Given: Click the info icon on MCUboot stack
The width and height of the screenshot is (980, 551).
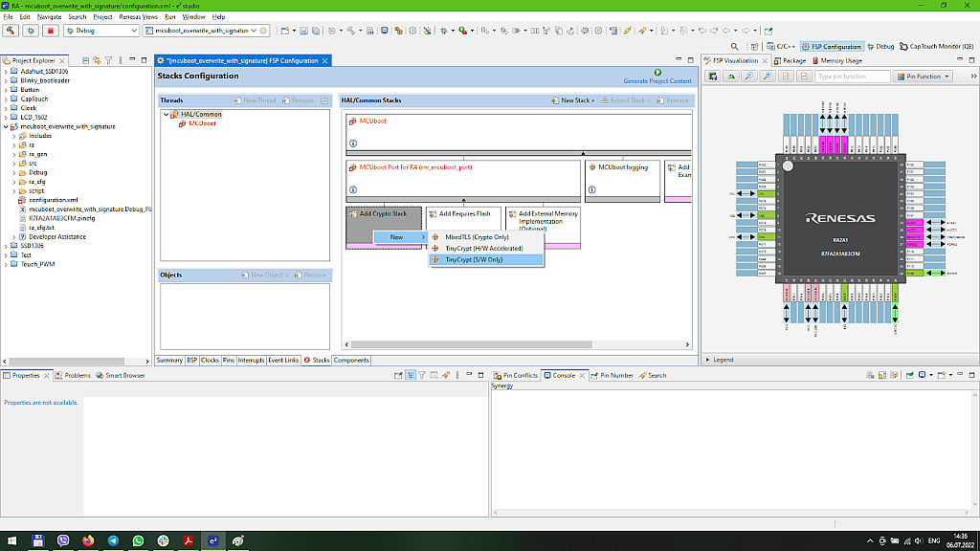Looking at the screenshot, I should tap(353, 143).
